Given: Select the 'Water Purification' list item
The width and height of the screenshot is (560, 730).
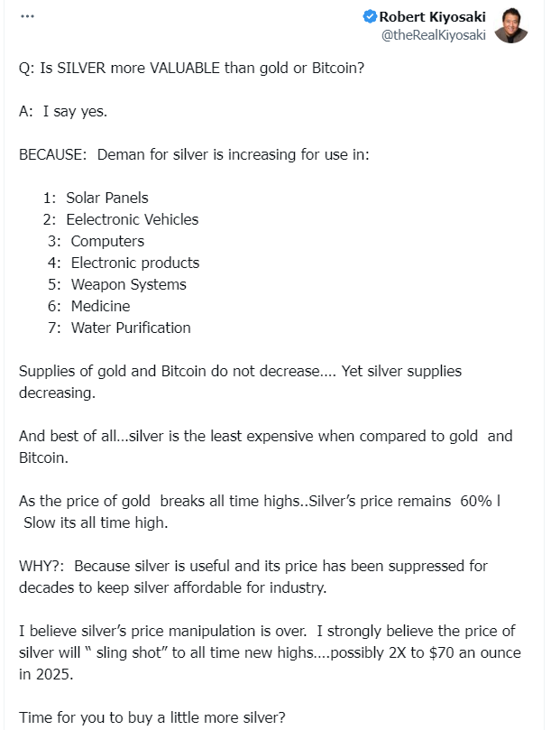Looking at the screenshot, I should pyautogui.click(x=131, y=328).
